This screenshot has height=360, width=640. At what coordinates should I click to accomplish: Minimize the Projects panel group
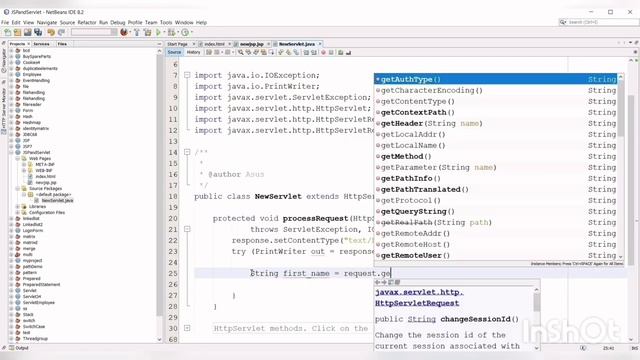coord(159,44)
